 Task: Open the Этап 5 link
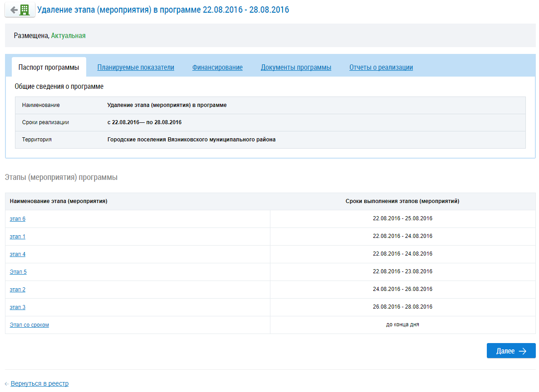(18, 272)
